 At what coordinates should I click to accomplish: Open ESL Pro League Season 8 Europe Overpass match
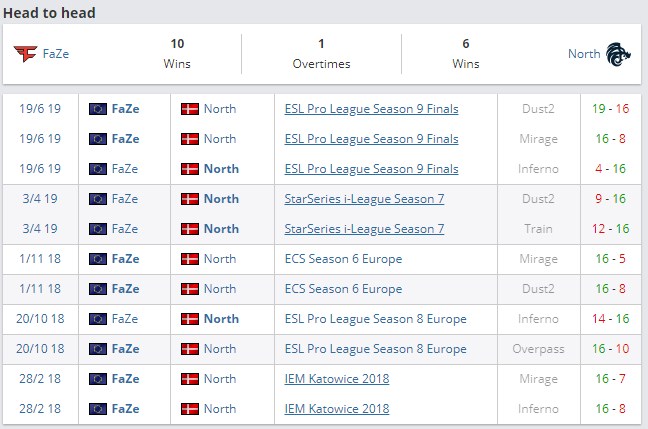tap(376, 348)
